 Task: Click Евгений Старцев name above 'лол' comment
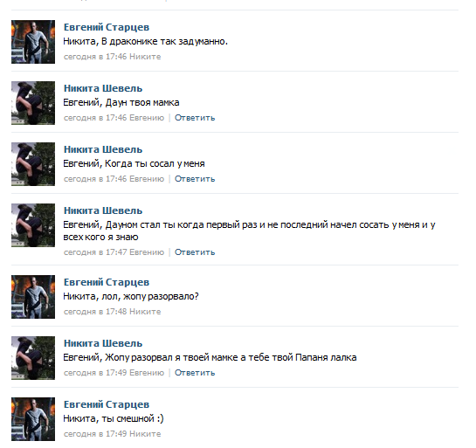click(107, 282)
